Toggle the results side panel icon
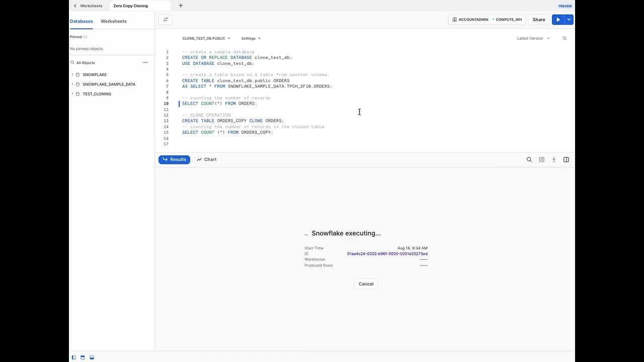 566,159
